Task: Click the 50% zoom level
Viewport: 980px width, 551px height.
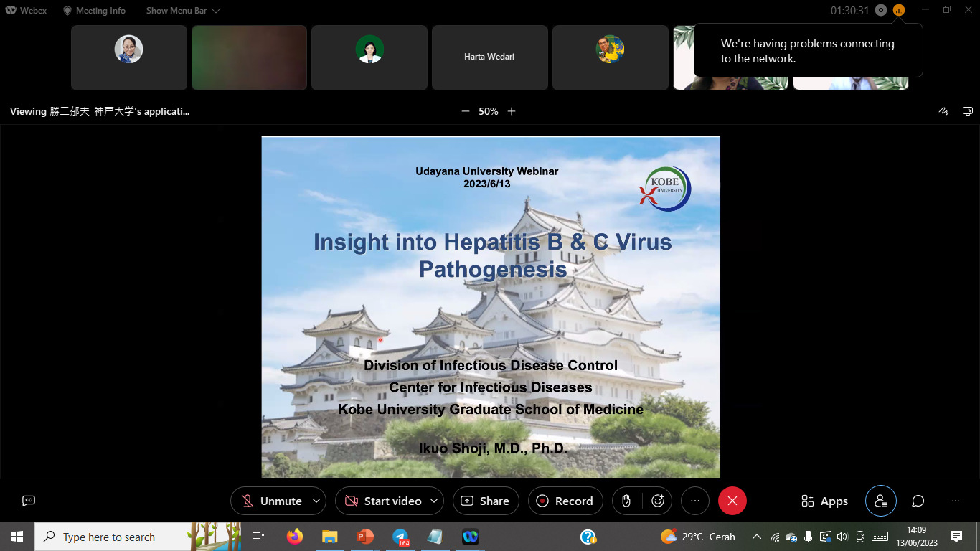Action: pyautogui.click(x=489, y=111)
